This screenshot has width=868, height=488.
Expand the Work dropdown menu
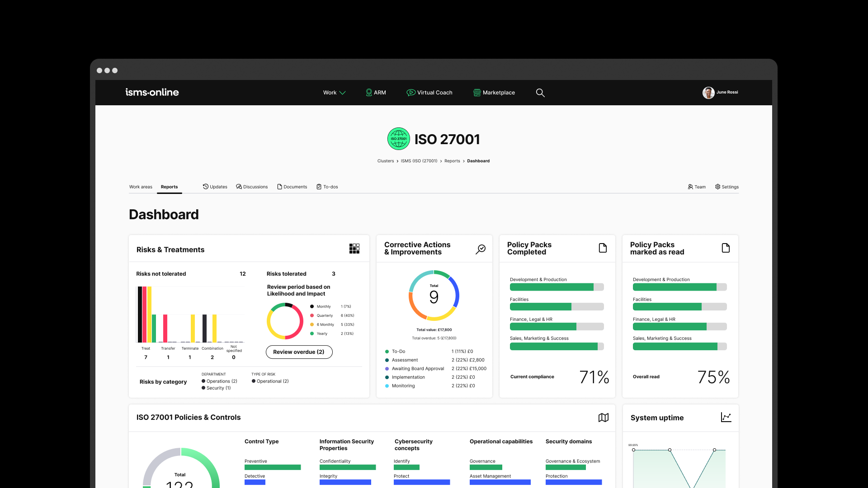pyautogui.click(x=334, y=93)
